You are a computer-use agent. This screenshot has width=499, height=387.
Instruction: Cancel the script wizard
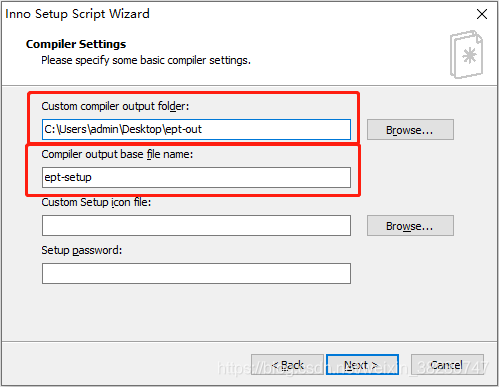click(x=447, y=365)
